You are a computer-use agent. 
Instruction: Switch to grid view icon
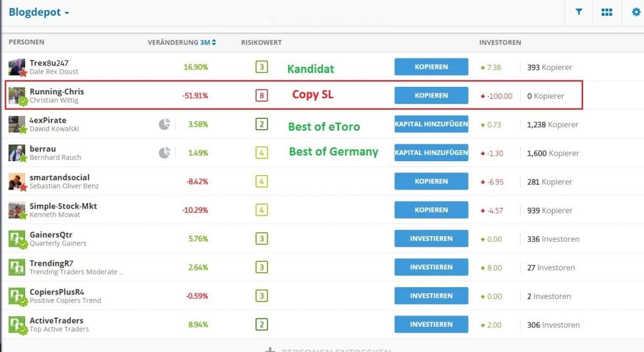(x=607, y=12)
